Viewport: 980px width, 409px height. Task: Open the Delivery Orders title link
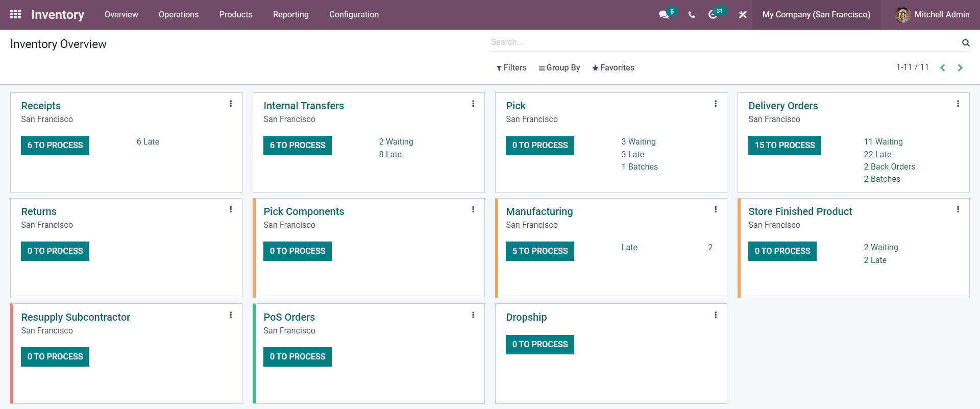point(783,106)
